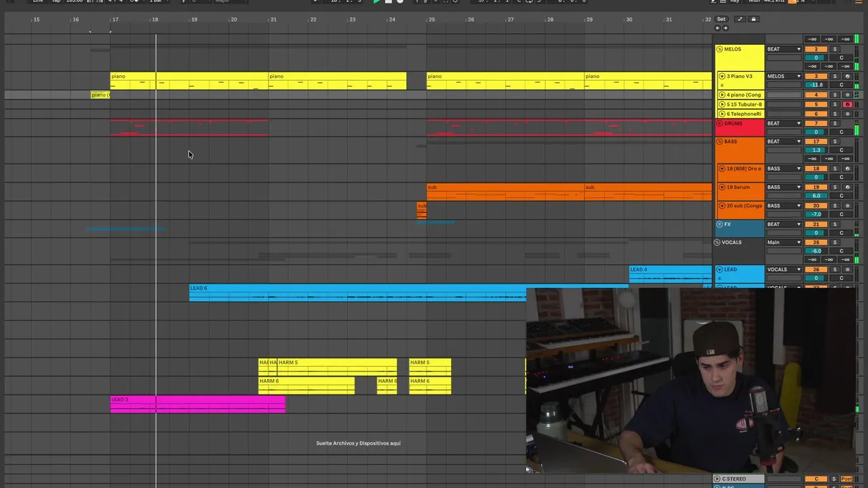Open 3 Piano V3 output routing dropdown

pyautogui.click(x=784, y=77)
